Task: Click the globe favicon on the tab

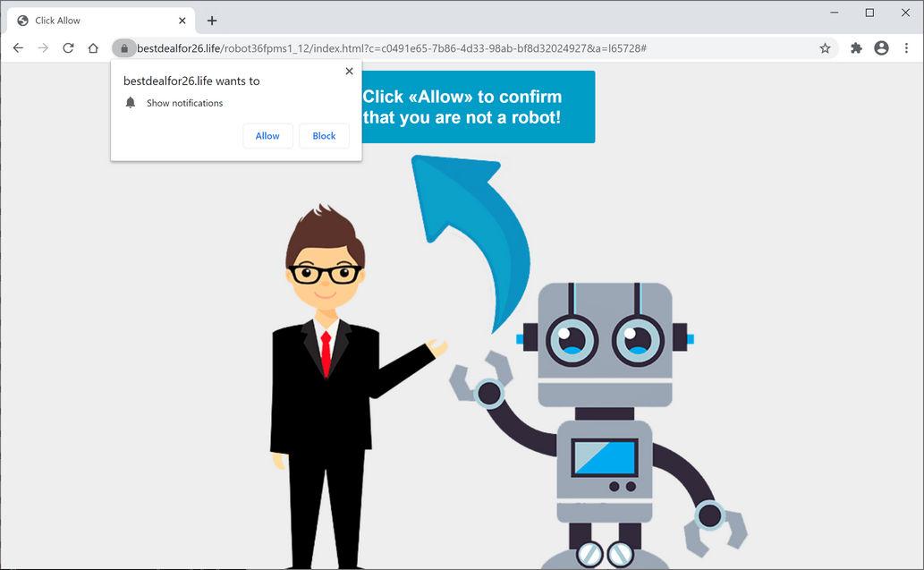Action: [23, 21]
